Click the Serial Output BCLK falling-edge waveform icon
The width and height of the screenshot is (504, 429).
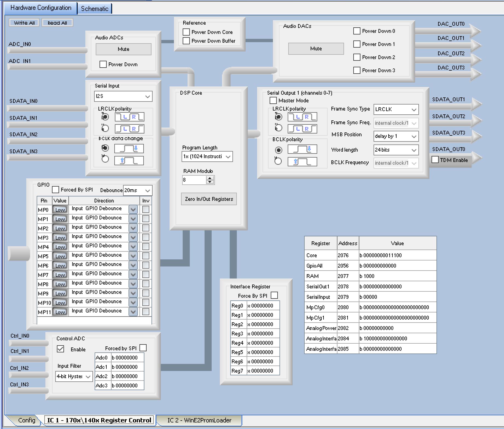pyautogui.click(x=302, y=149)
